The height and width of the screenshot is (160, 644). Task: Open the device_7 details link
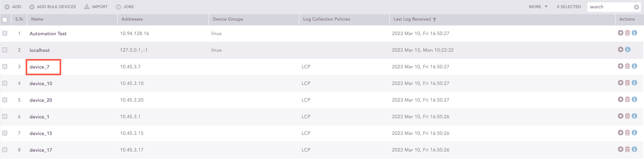click(39, 67)
